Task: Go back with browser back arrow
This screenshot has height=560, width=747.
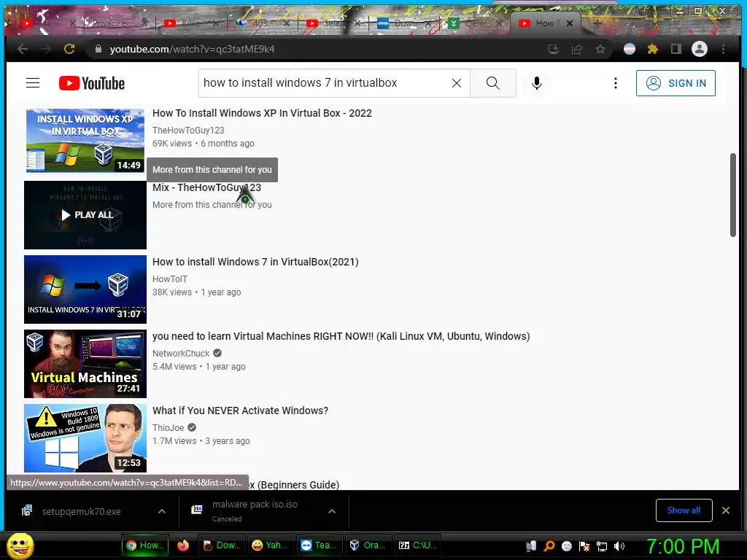Action: [23, 49]
